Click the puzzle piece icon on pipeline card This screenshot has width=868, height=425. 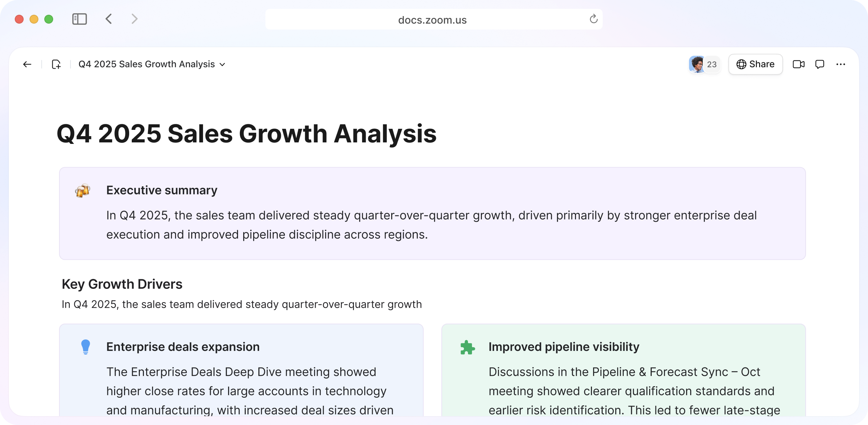(x=468, y=348)
